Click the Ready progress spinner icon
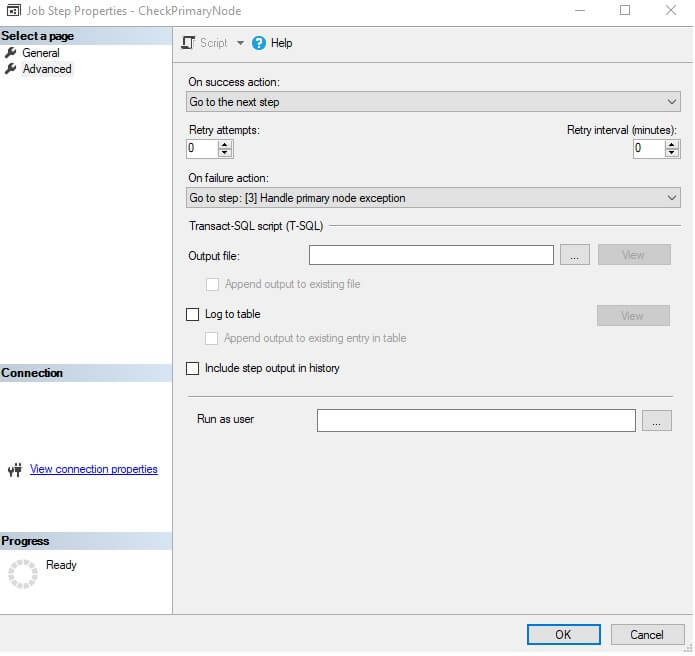This screenshot has width=695, height=656. click(22, 573)
